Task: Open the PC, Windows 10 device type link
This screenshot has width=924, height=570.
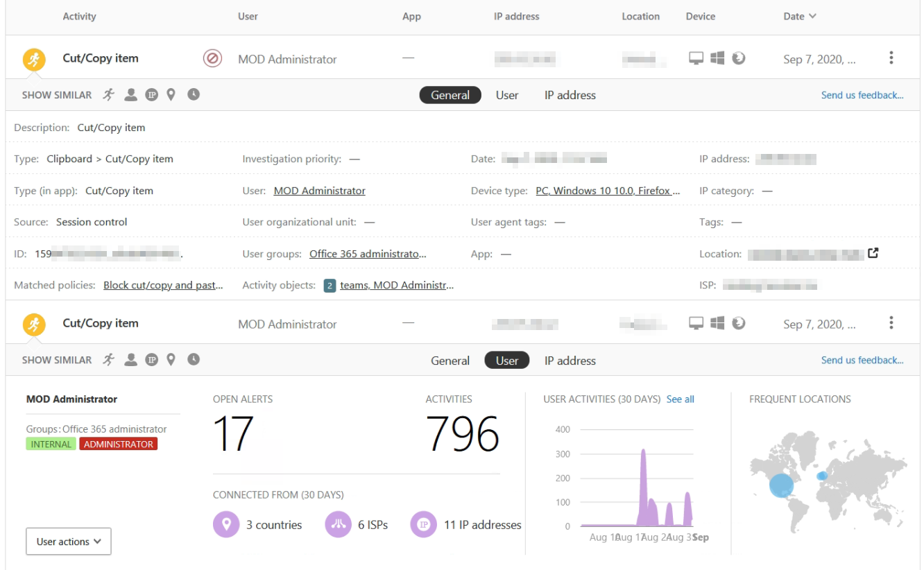Action: click(608, 191)
